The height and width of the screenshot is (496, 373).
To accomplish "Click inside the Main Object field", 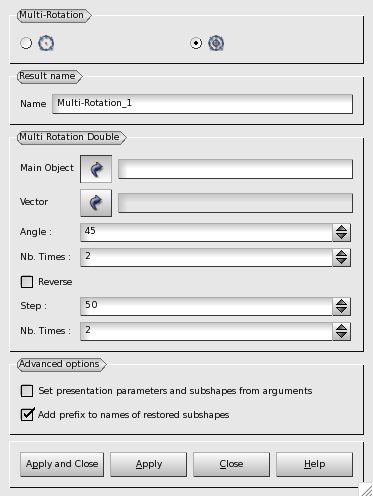I will (235, 169).
